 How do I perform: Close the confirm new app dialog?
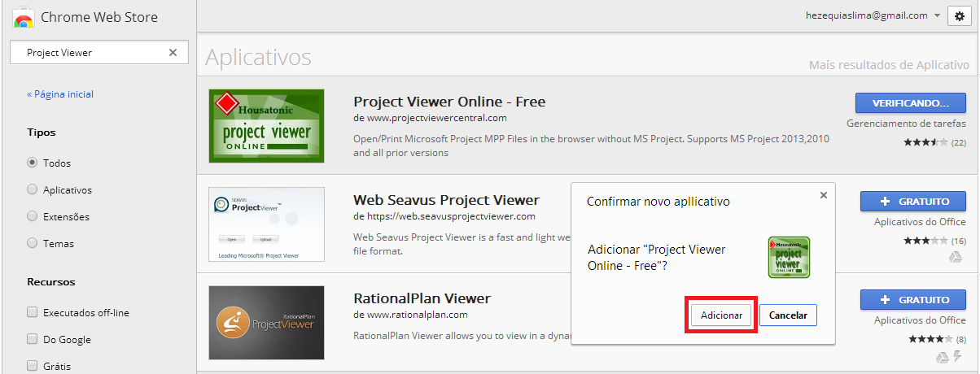[824, 195]
